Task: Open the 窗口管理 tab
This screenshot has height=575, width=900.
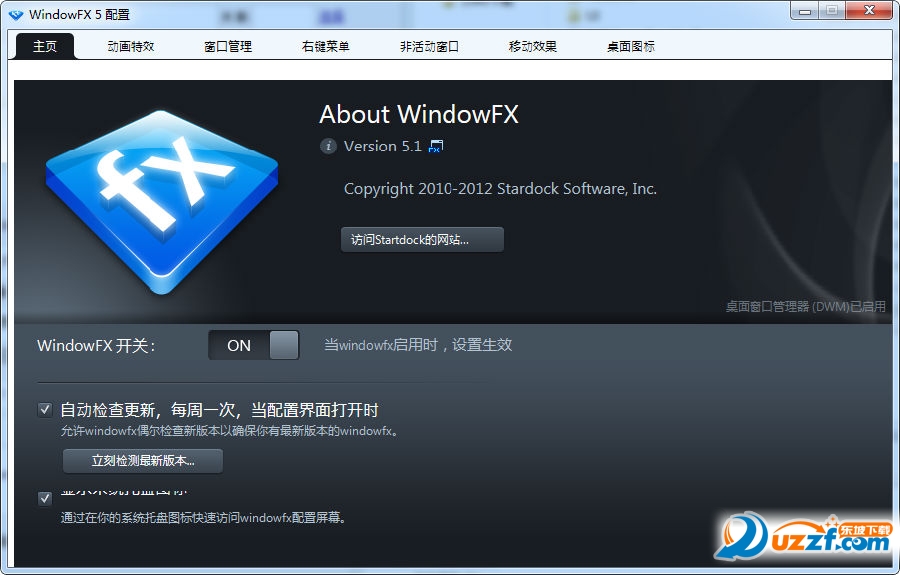Action: point(228,46)
